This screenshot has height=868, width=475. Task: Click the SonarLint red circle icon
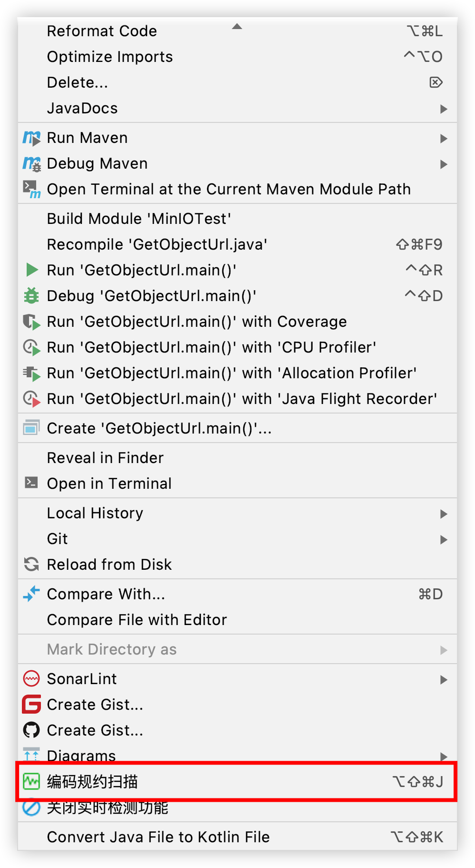[31, 678]
